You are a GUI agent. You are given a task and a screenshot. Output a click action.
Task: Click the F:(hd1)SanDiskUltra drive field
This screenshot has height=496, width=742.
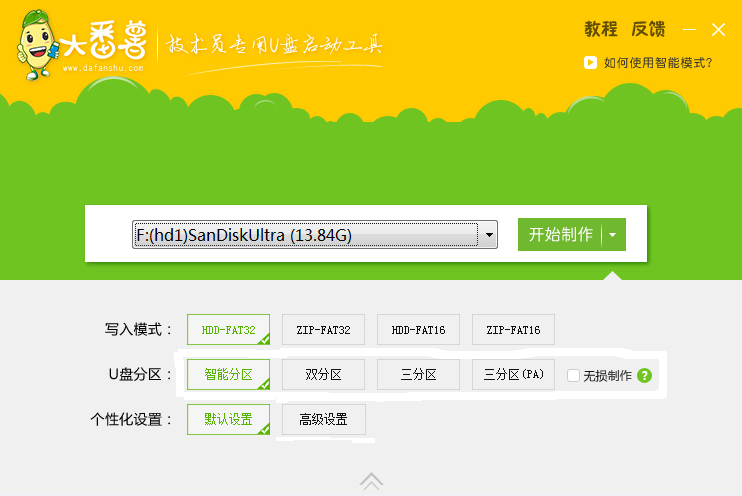306,234
